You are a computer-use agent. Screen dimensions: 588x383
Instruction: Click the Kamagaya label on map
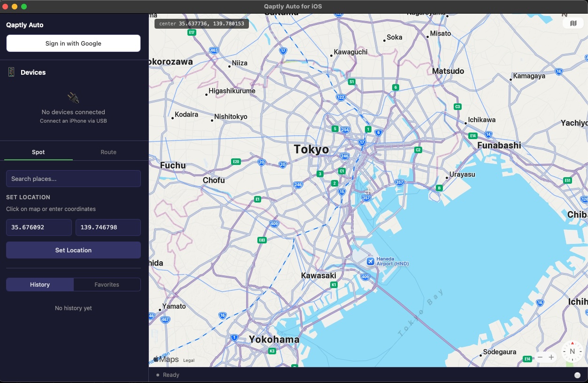[x=529, y=76]
